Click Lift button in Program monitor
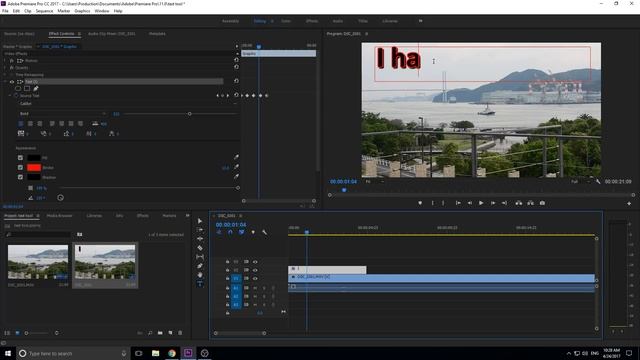The height and width of the screenshot is (360, 640). point(518,203)
